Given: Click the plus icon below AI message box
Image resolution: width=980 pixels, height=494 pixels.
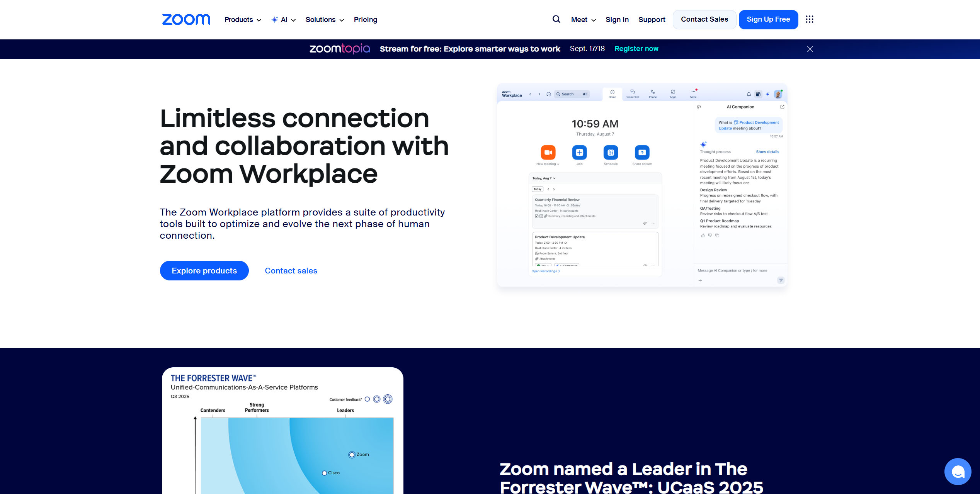Looking at the screenshot, I should click(x=700, y=280).
